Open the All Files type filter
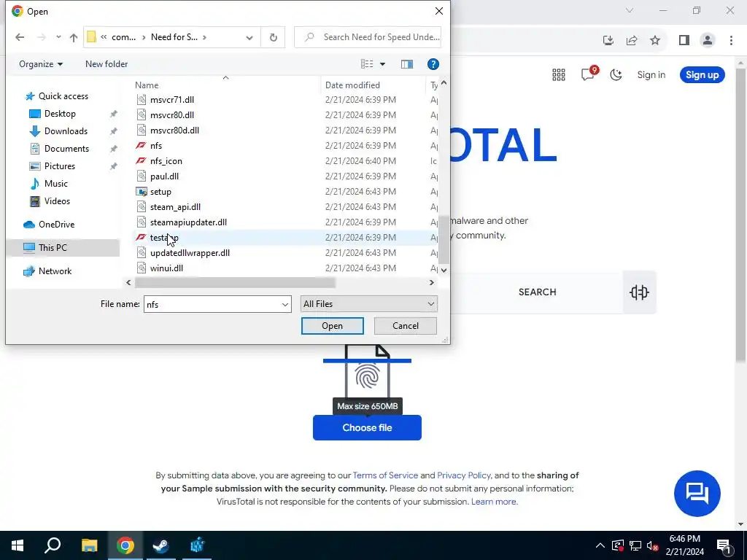 368,304
